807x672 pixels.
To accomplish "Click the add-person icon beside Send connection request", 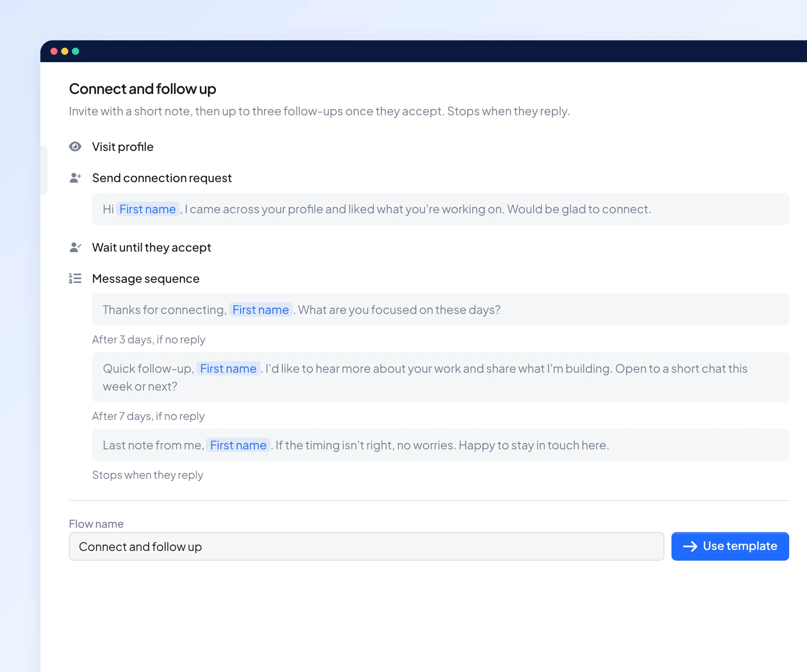I will [x=75, y=178].
